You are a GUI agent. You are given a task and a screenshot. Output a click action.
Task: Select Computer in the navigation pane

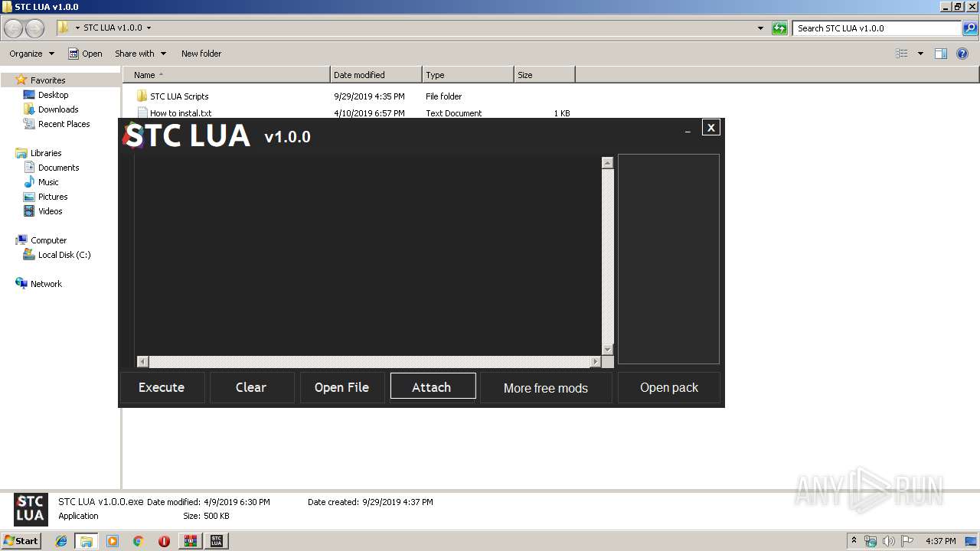click(48, 240)
